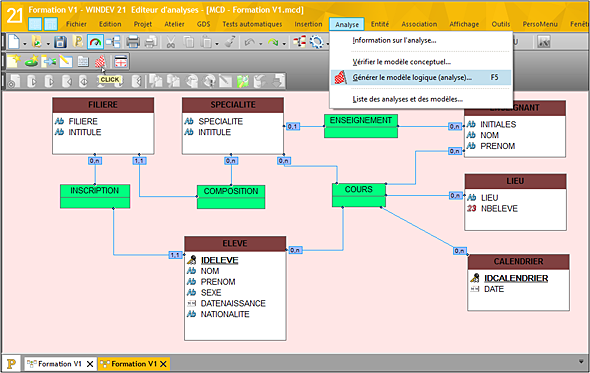Open the project graph icon next to the gauge
Image resolution: width=590 pixels, height=373 pixels.
pyautogui.click(x=113, y=41)
